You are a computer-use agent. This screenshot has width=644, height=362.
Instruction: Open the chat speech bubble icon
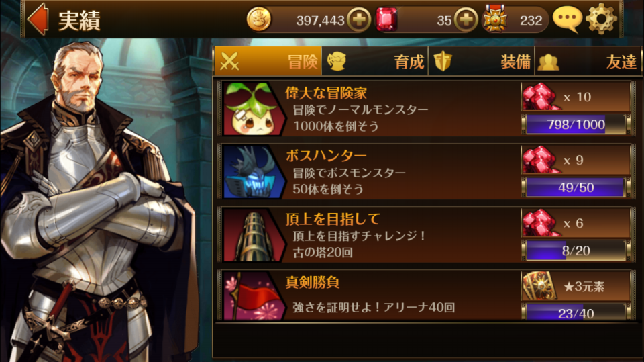click(x=568, y=19)
